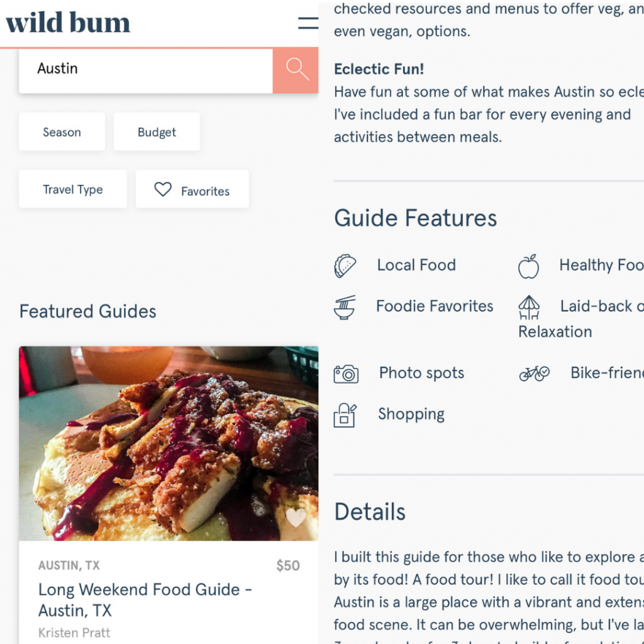This screenshot has height=644, width=644.
Task: Click into the Austin search field
Action: (146, 70)
